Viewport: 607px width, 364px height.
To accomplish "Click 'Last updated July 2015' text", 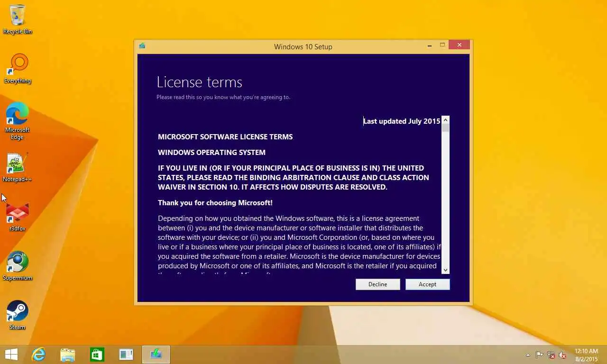I will tap(402, 121).
